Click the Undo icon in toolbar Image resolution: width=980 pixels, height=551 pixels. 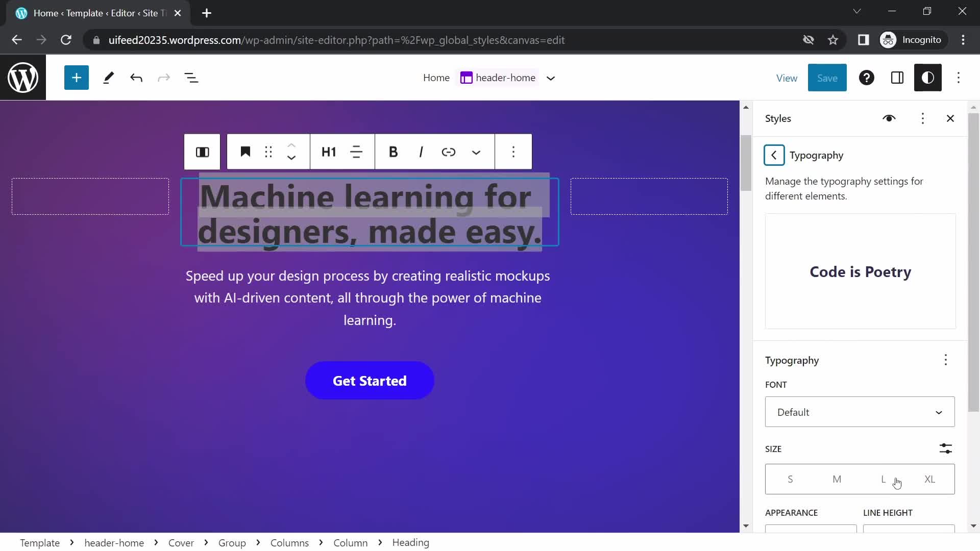point(136,78)
